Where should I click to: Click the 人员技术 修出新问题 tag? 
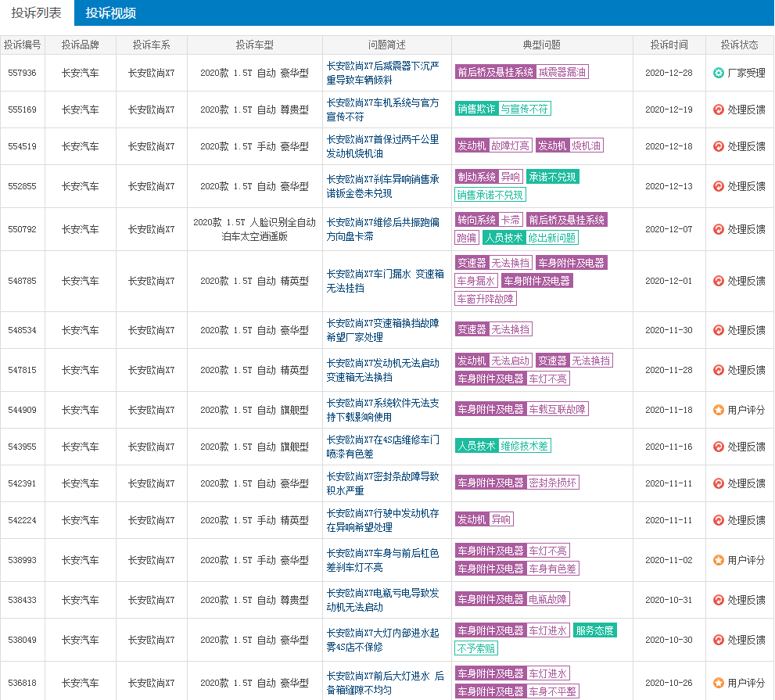(530, 238)
